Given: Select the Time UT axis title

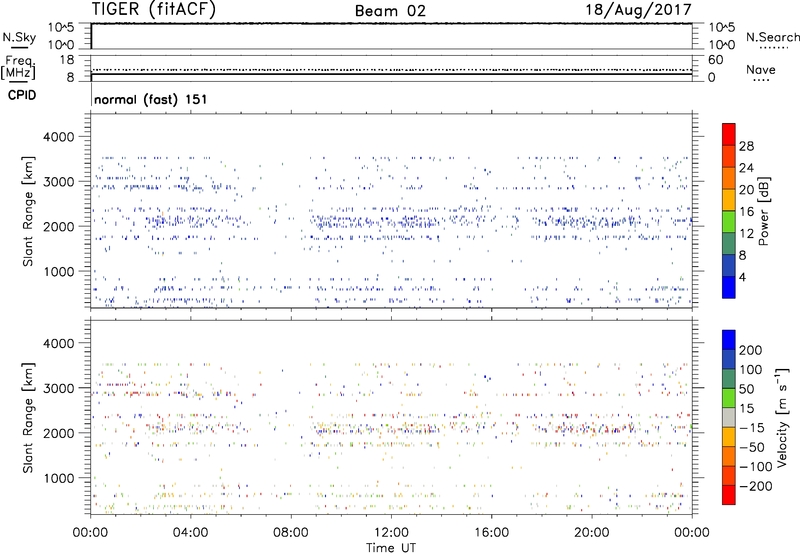Looking at the screenshot, I should point(391,548).
